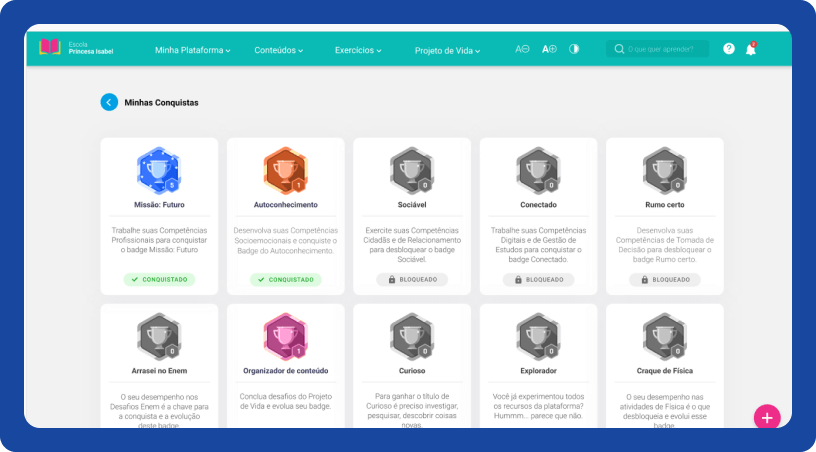The height and width of the screenshot is (452, 816).
Task: Click the Escola Princesa Isabel book logo
Action: pos(50,48)
